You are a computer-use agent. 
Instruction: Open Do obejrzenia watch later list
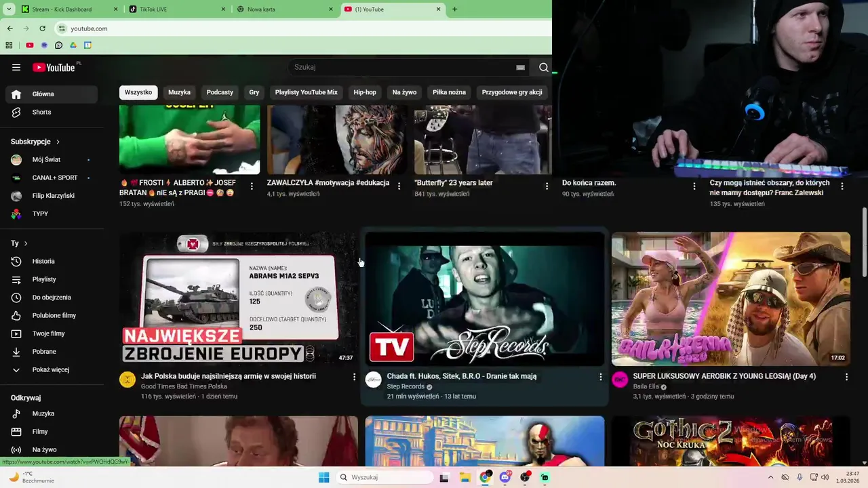52,298
